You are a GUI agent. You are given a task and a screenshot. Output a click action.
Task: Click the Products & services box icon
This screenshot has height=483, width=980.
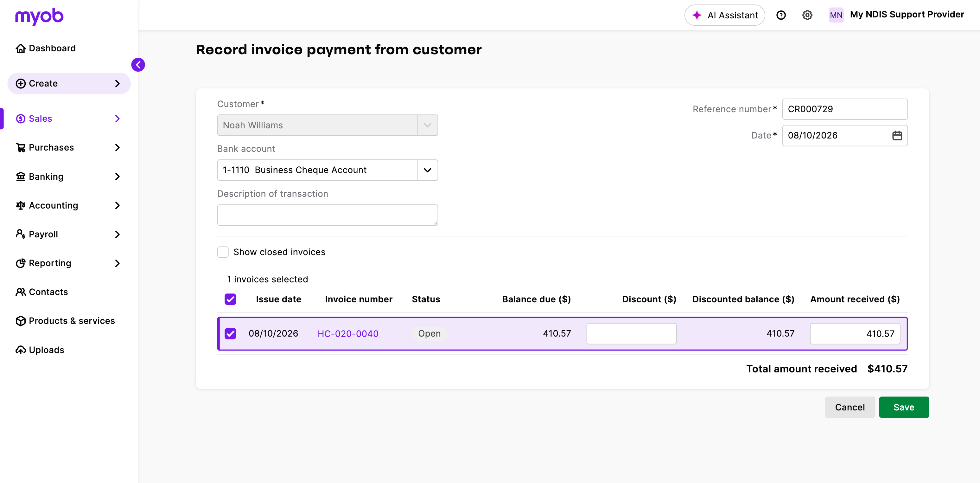pos(21,321)
